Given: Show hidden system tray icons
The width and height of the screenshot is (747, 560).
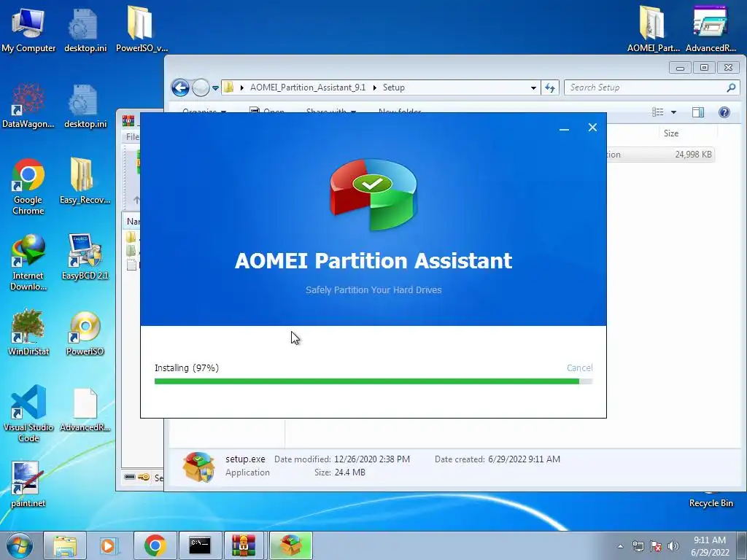Looking at the screenshot, I should [620, 546].
